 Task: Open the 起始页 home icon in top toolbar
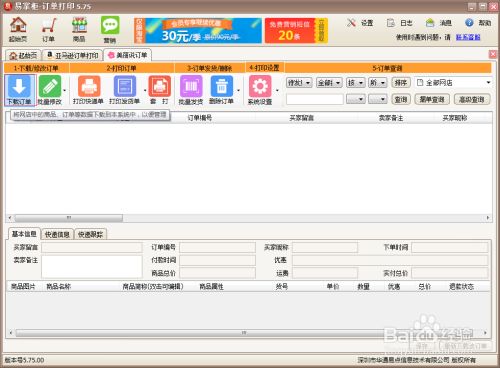click(18, 29)
